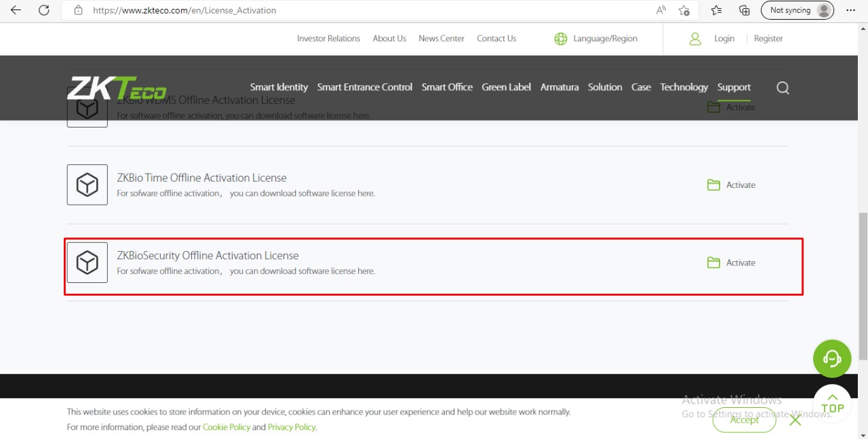Open the Cookie Policy link
This screenshot has height=439, width=868.
226,427
